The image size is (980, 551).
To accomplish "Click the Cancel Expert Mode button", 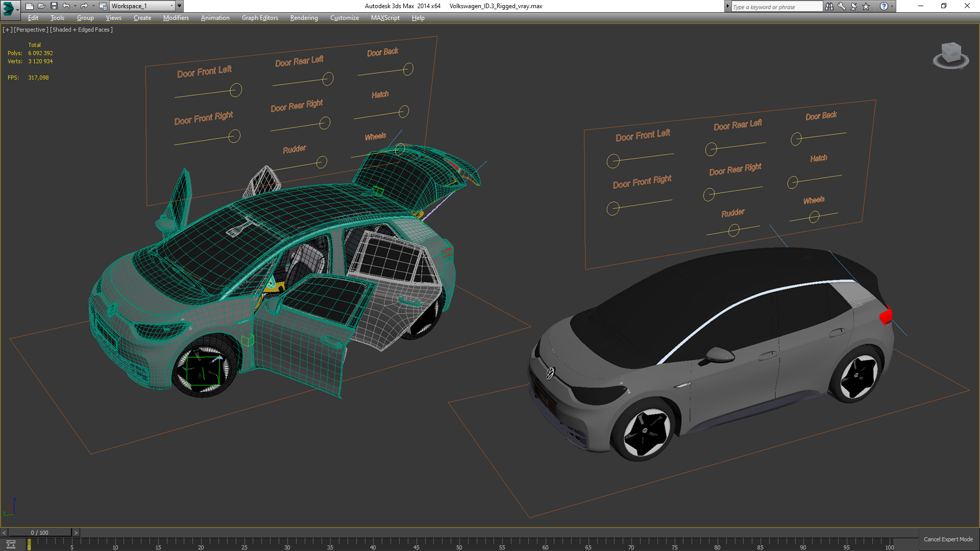I will coord(948,539).
